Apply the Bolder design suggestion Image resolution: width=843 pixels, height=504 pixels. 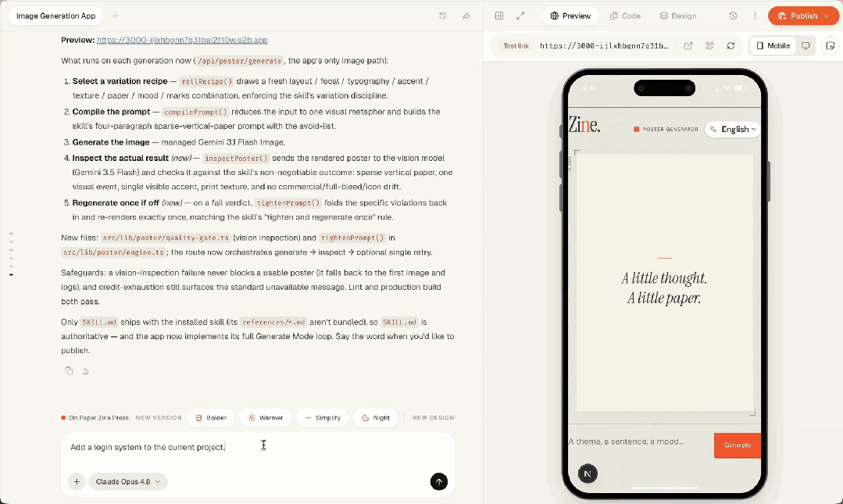tap(211, 417)
